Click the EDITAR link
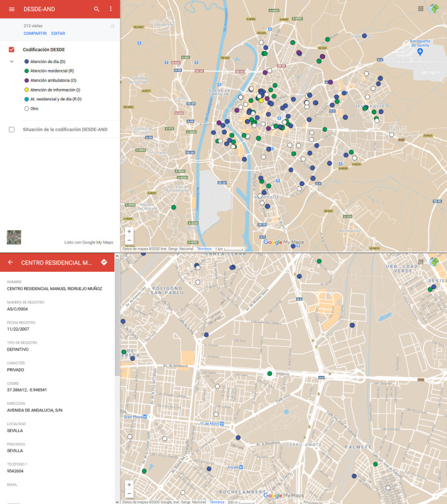The image size is (447, 504). pyautogui.click(x=58, y=33)
